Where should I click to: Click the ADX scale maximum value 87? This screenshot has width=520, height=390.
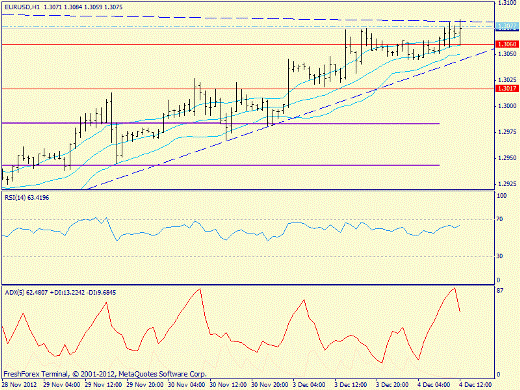coord(500,291)
